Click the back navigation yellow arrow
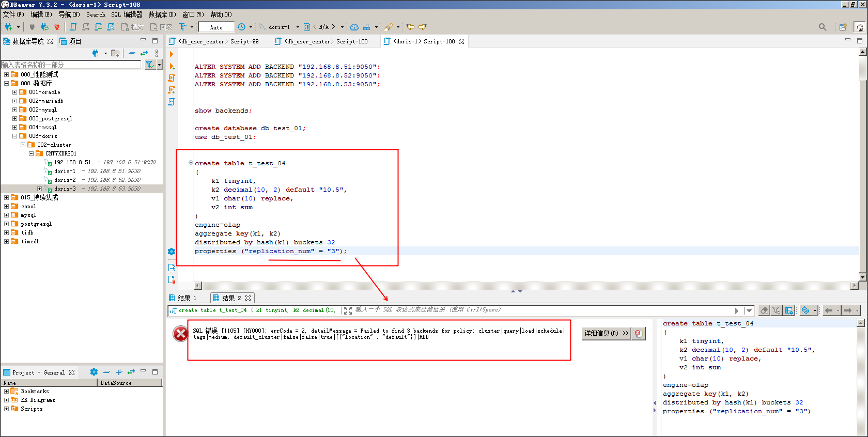This screenshot has height=437, width=868. click(410, 27)
